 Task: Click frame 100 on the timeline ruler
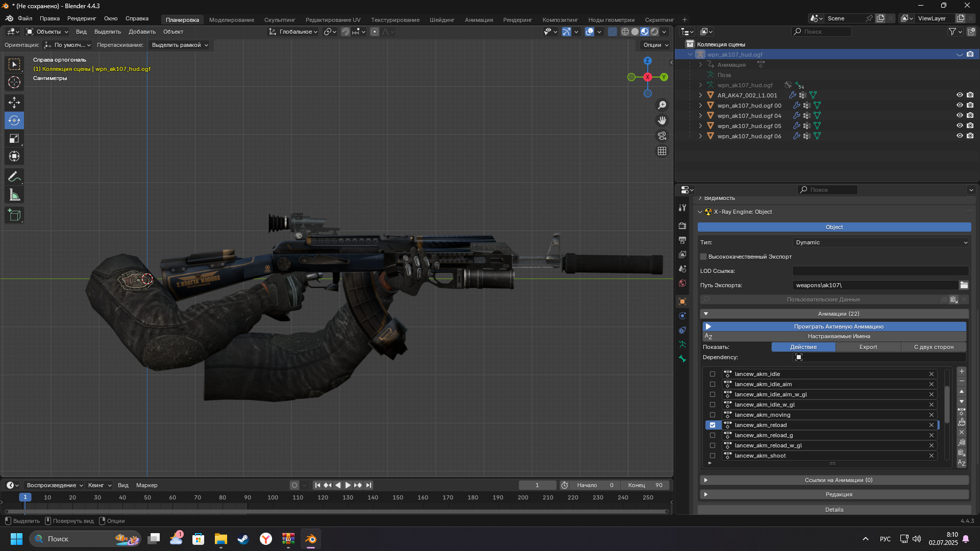click(273, 497)
